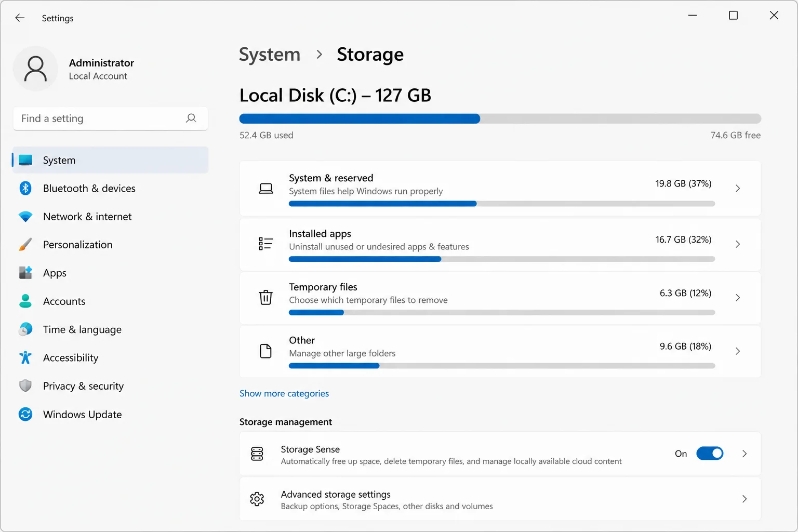
Task: Expand Installed apps chevron
Action: [x=738, y=244]
